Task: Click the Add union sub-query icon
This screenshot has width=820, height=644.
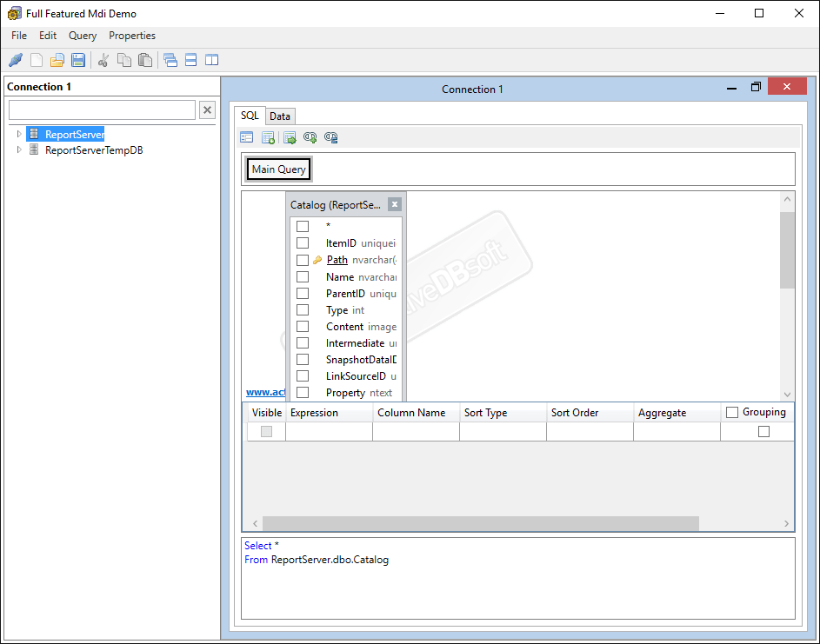Action: point(310,137)
